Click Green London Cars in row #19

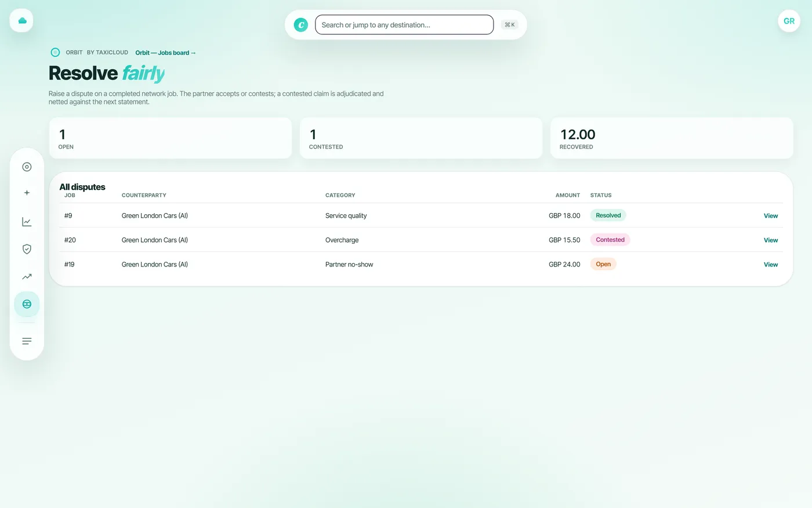click(x=154, y=265)
